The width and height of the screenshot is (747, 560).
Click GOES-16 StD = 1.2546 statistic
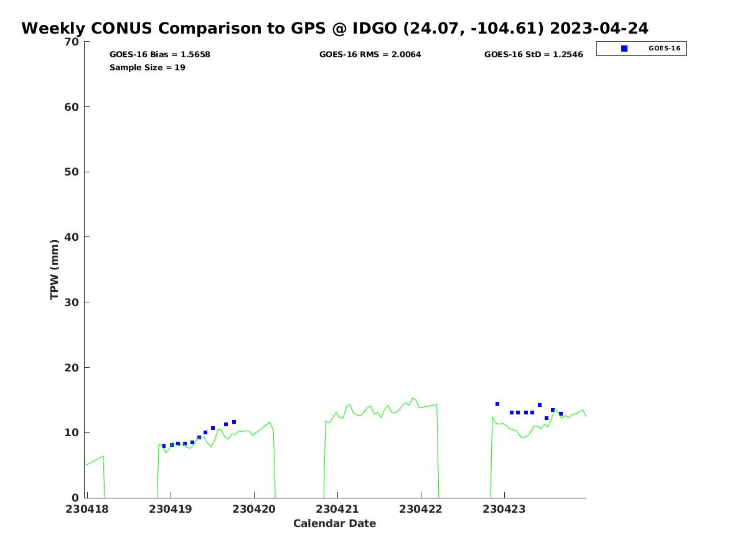pyautogui.click(x=533, y=55)
